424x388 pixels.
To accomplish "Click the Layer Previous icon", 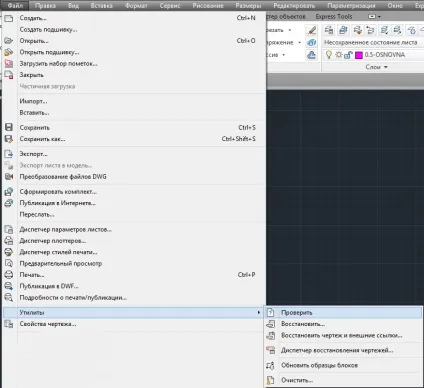I will [x=370, y=30].
